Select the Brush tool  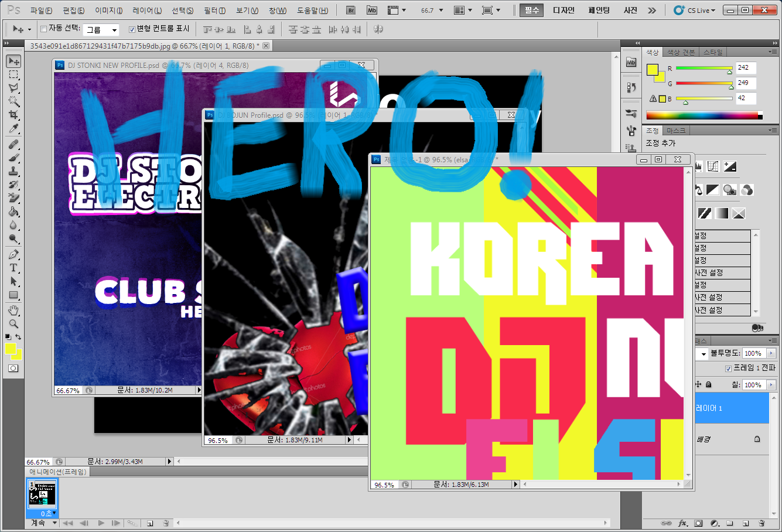13,158
